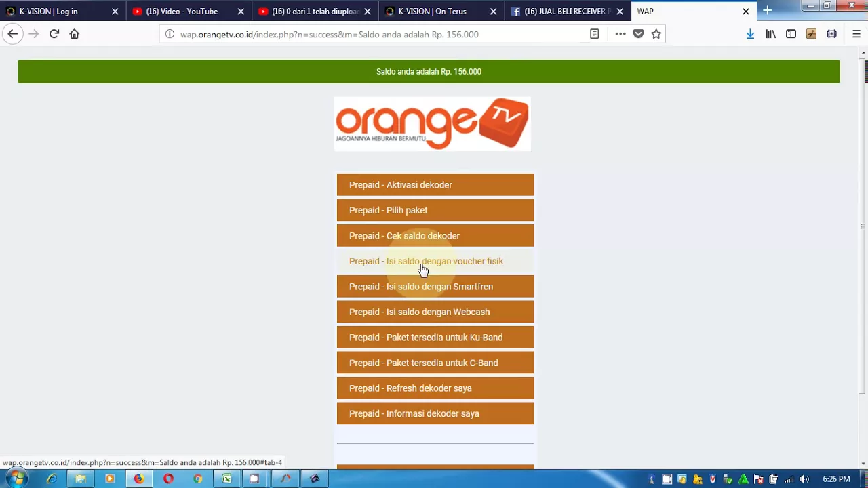The height and width of the screenshot is (488, 868).
Task: Open the Library menu
Action: pos(770,34)
